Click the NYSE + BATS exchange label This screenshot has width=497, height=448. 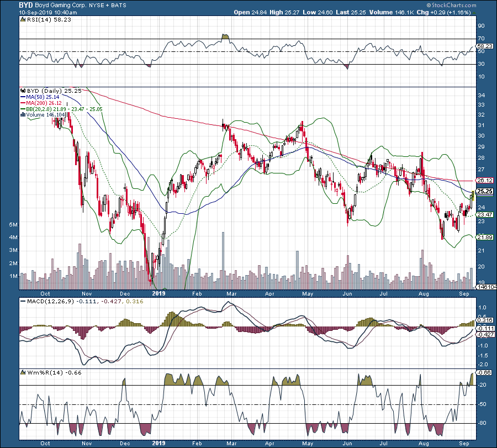click(x=108, y=6)
